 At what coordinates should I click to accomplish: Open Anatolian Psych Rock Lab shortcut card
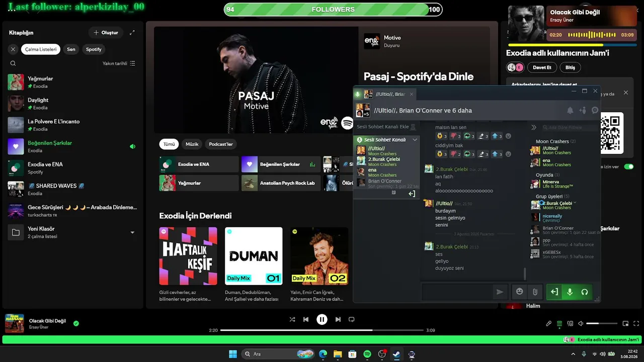tap(281, 183)
